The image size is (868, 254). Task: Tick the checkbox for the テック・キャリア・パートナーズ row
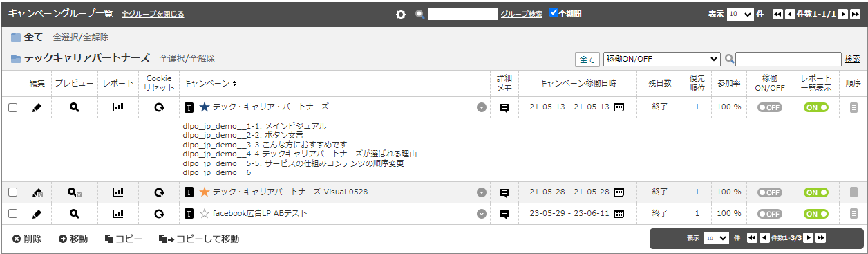[12, 107]
